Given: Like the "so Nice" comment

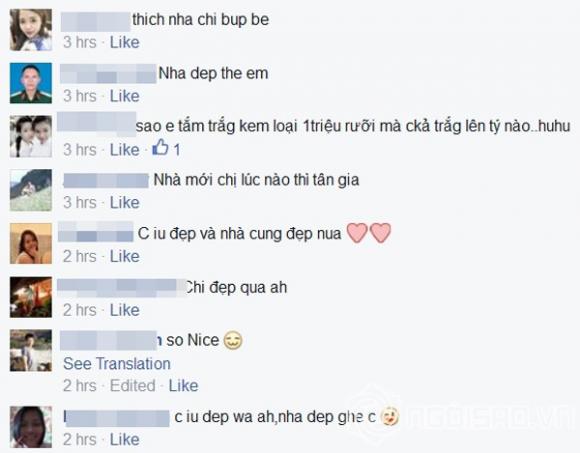Looking at the screenshot, I should [183, 386].
